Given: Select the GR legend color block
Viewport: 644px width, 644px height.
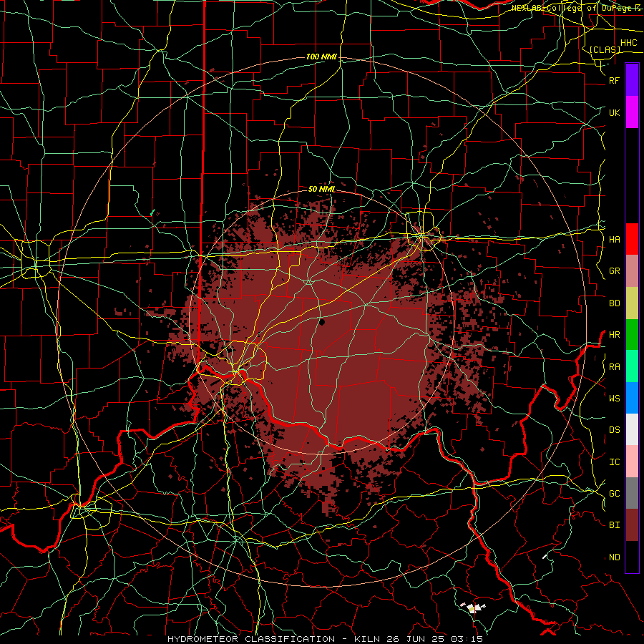Looking at the screenshot, I should tap(632, 271).
